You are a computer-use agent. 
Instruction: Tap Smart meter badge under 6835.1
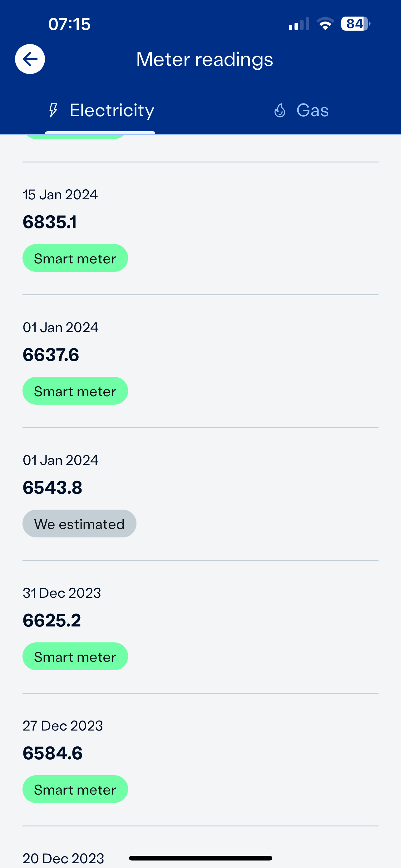75,258
